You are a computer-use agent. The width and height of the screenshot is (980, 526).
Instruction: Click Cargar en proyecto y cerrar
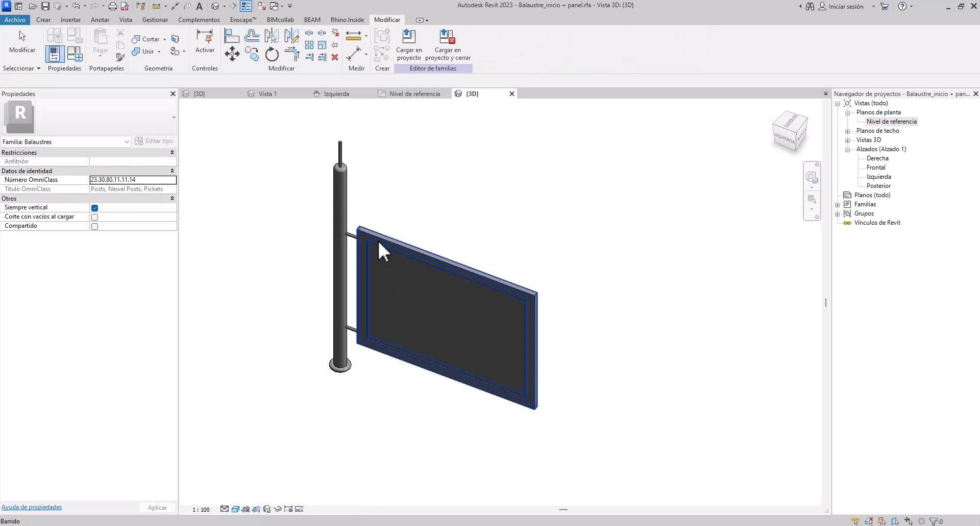pyautogui.click(x=448, y=45)
